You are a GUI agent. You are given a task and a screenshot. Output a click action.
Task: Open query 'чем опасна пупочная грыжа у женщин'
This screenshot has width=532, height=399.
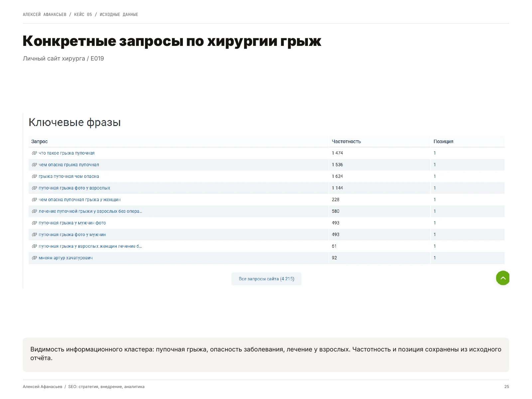(79, 199)
